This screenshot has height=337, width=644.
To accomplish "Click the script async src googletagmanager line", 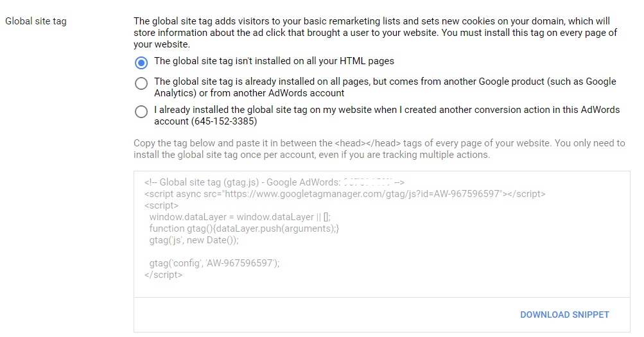I will (x=345, y=193).
